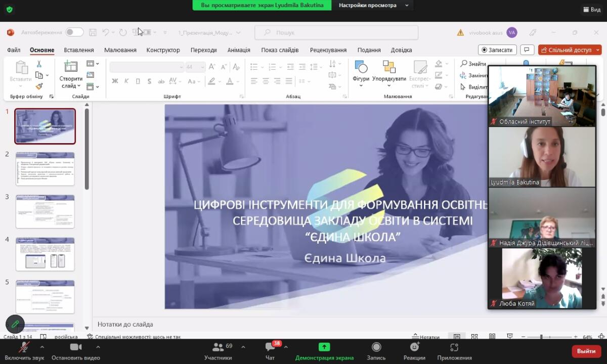The height and width of the screenshot is (364, 607).
Task: Open the Спільний доступ dropdown arrow
Action: pyautogui.click(x=598, y=50)
